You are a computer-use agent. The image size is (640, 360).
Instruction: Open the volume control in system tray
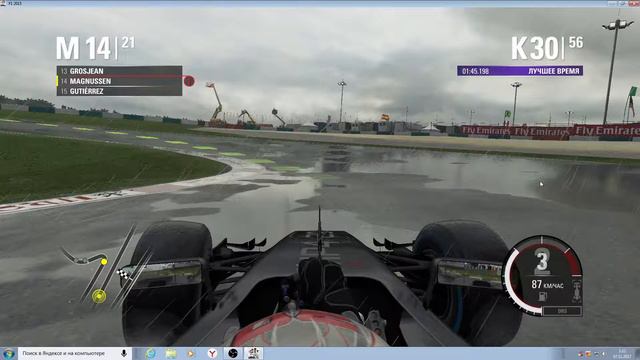pos(603,354)
